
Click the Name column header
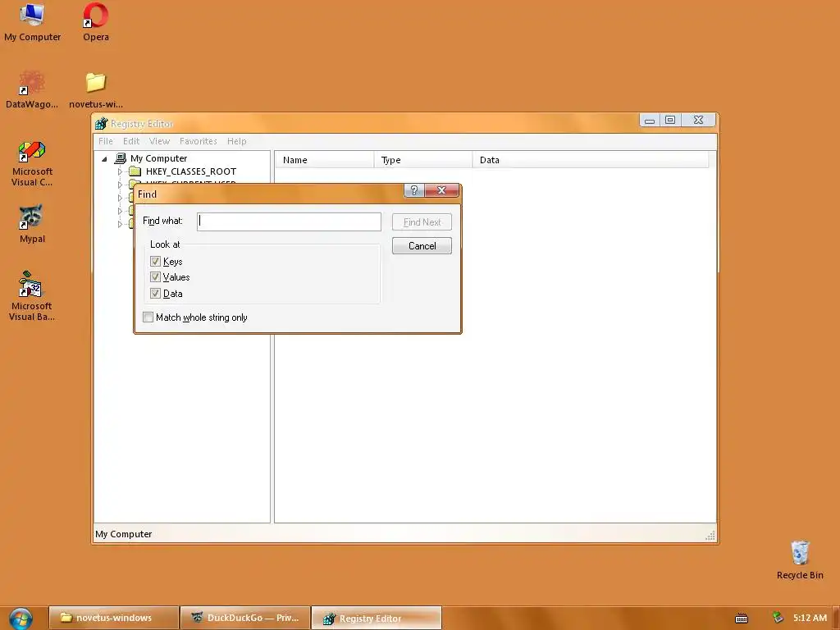point(325,160)
